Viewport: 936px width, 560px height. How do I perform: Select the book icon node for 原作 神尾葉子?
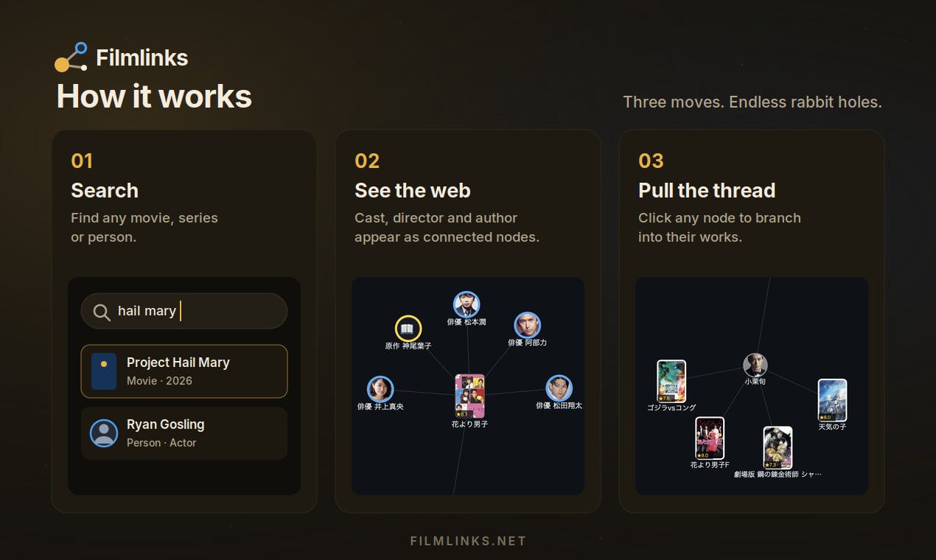408,329
